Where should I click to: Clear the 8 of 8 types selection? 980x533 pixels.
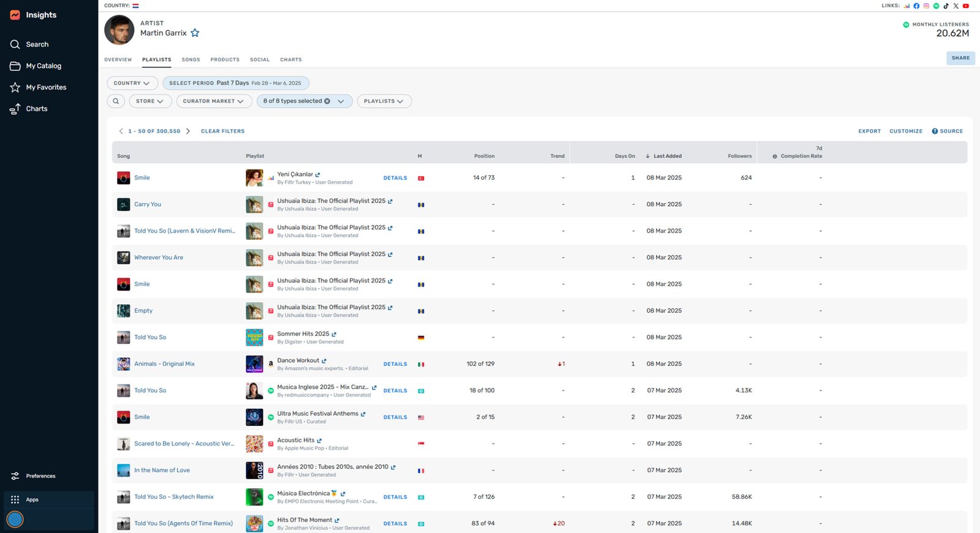[x=327, y=102]
